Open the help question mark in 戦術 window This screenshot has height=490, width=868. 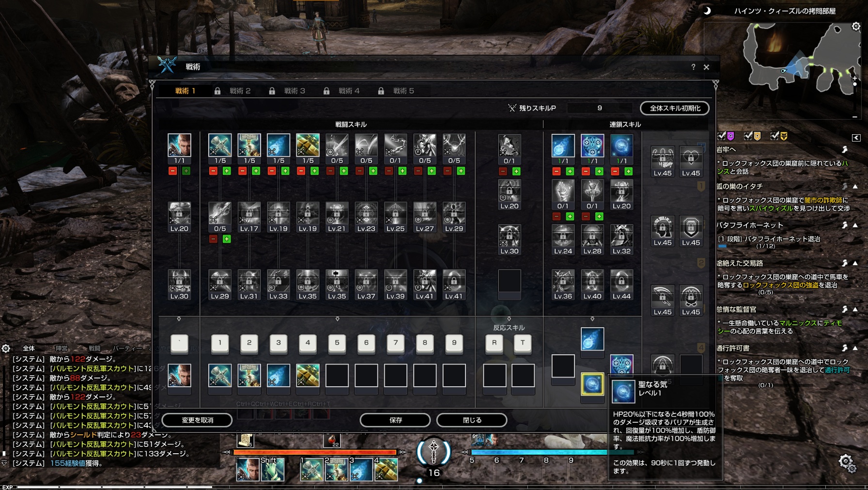point(693,67)
